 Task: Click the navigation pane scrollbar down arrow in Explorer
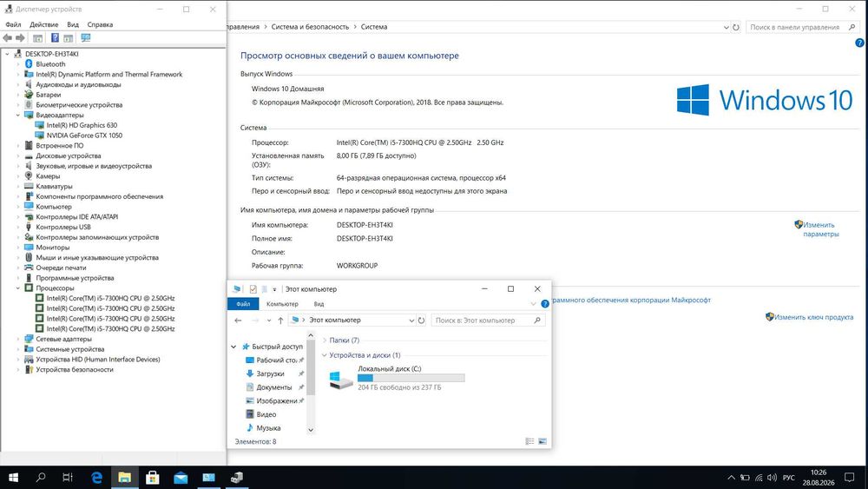(311, 430)
